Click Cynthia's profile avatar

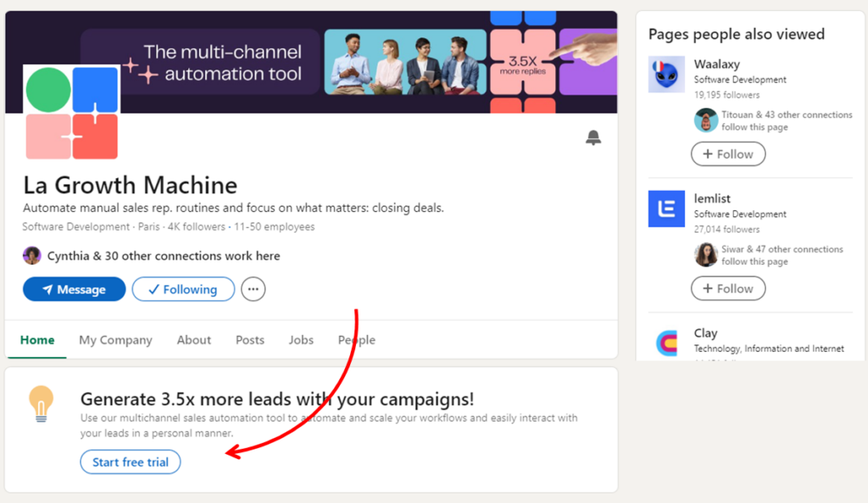pyautogui.click(x=32, y=255)
